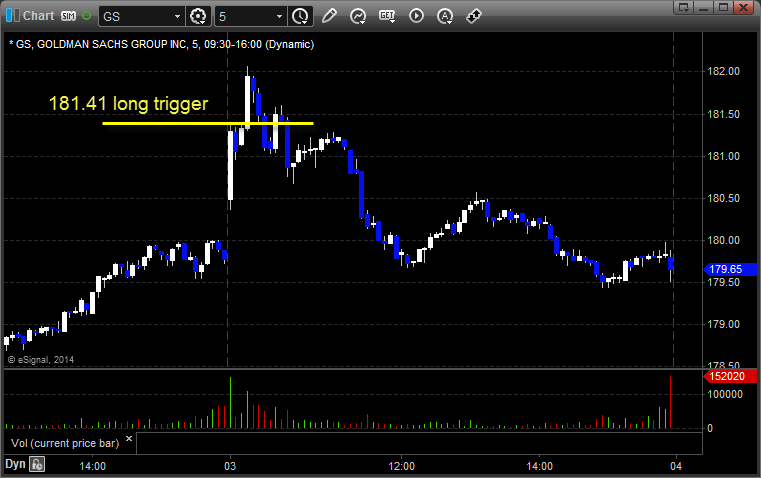This screenshot has height=478, width=761.
Task: Click the GS Goldman Sachs chart title
Action: 162,44
